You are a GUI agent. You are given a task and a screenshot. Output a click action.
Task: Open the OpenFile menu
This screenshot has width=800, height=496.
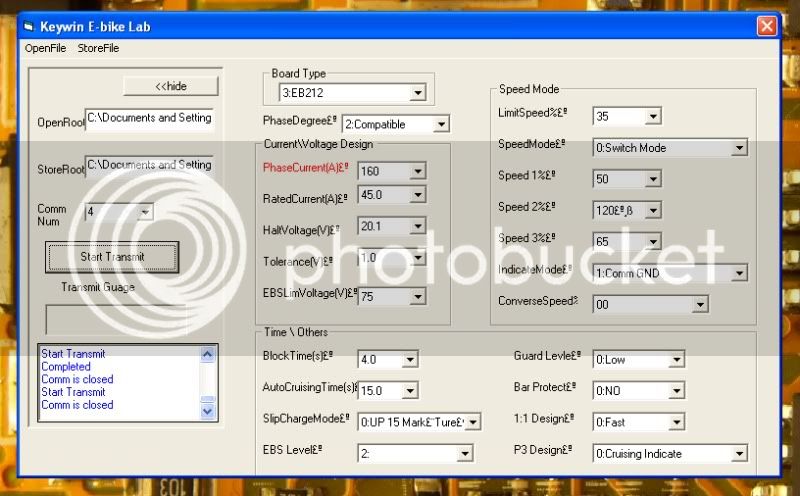pos(45,48)
